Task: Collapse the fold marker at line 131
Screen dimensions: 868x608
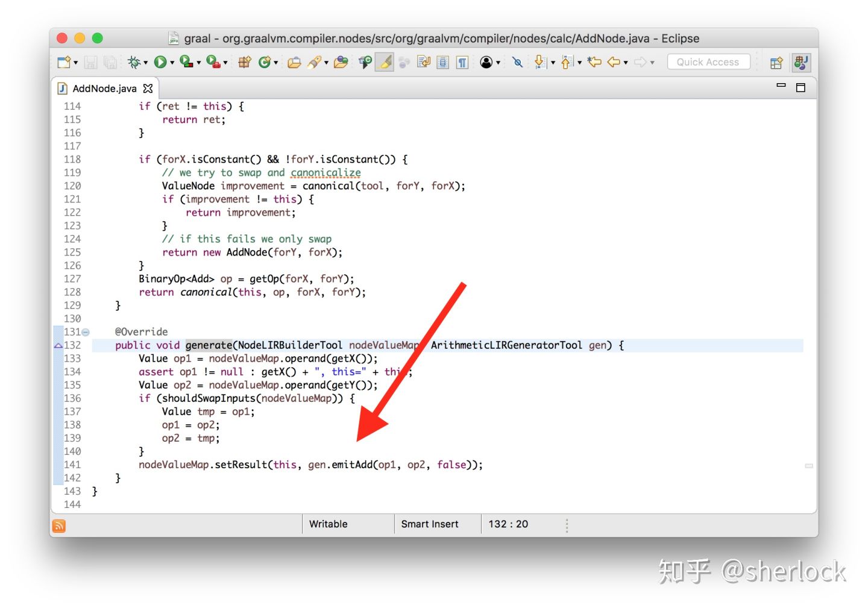Action: pos(86,332)
